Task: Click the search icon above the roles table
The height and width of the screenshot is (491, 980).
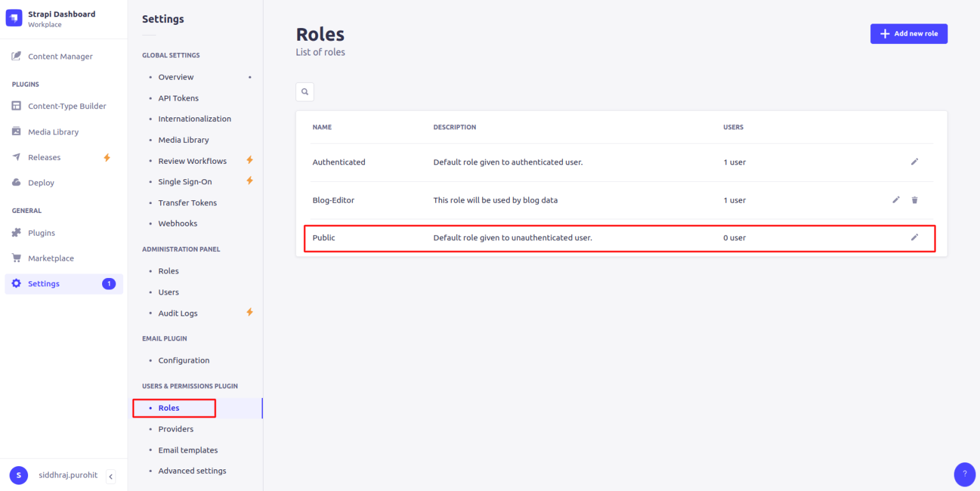Action: coord(304,92)
